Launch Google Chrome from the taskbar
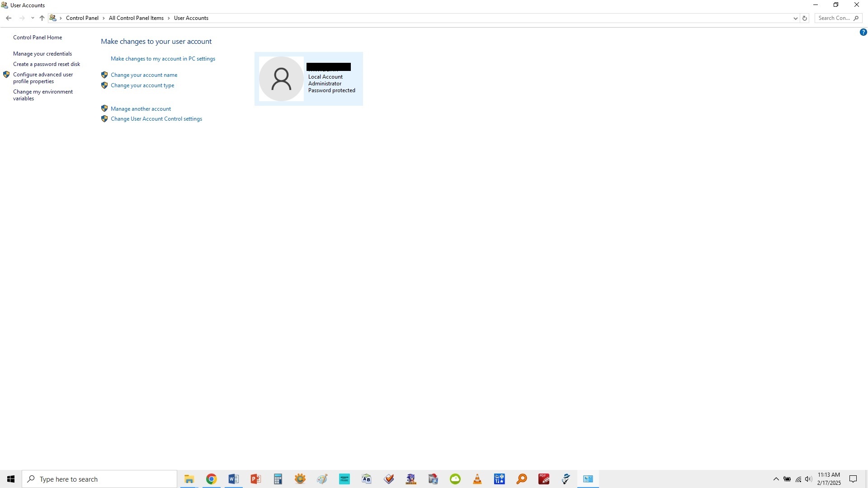 tap(211, 479)
